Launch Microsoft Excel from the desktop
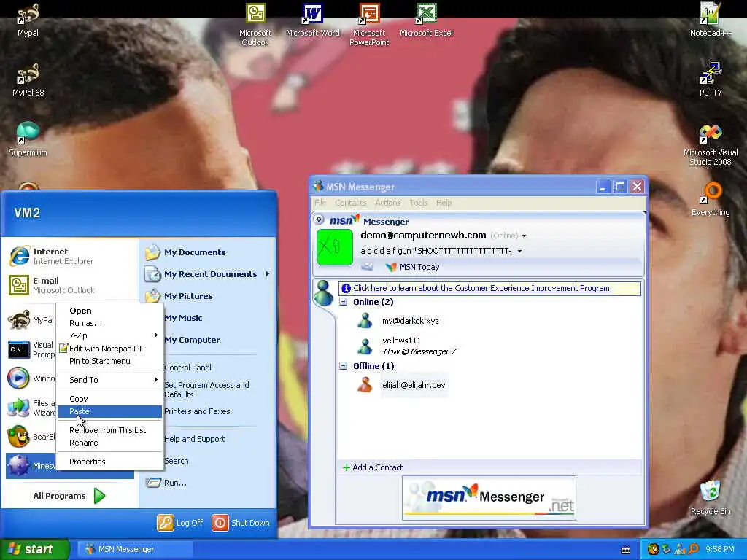Image resolution: width=747 pixels, height=560 pixels. pos(426,20)
